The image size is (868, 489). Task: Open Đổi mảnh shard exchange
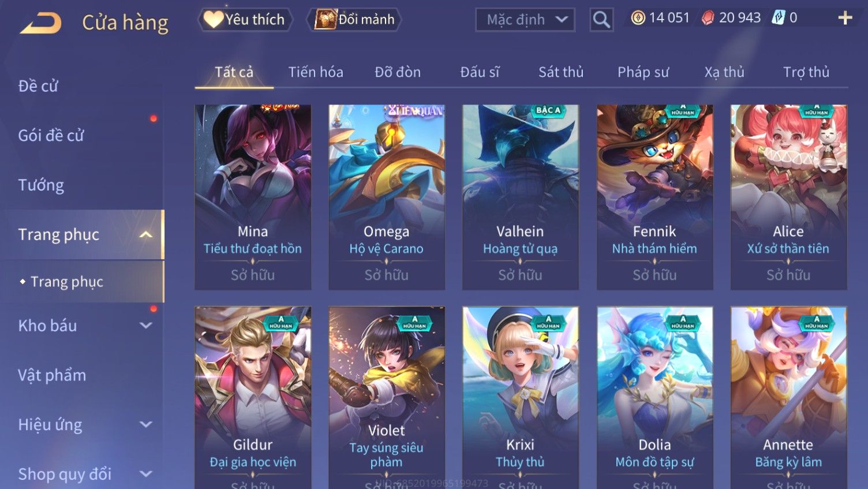354,20
